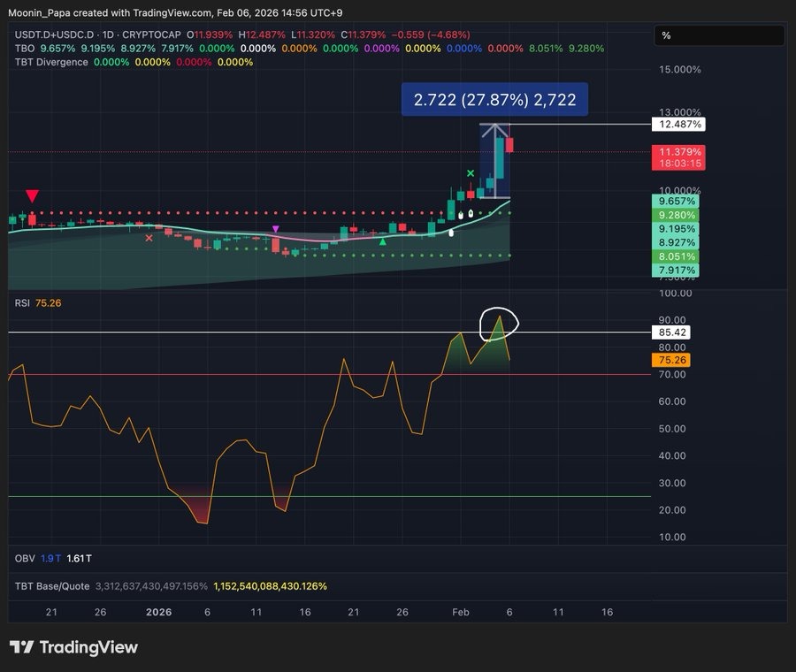Select the purple triangle marker on the cloud
796x672 pixels.
click(x=276, y=229)
